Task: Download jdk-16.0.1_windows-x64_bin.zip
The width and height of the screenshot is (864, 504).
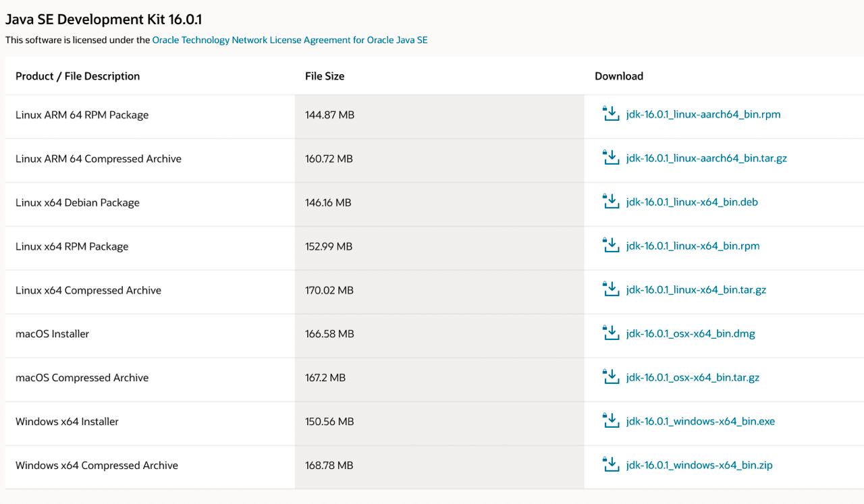Action: (x=699, y=466)
